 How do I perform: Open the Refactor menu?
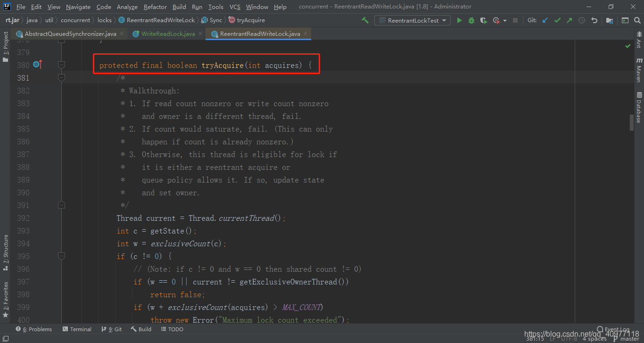[x=155, y=7]
